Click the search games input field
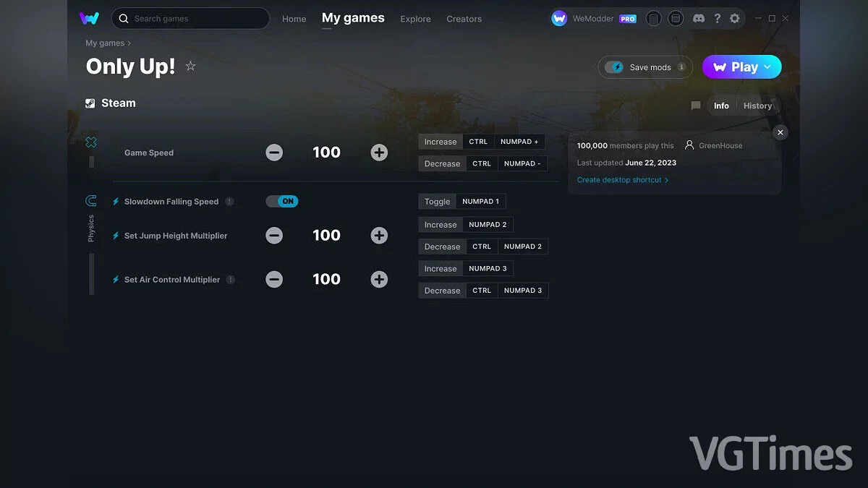The width and height of the screenshot is (868, 488). click(190, 19)
